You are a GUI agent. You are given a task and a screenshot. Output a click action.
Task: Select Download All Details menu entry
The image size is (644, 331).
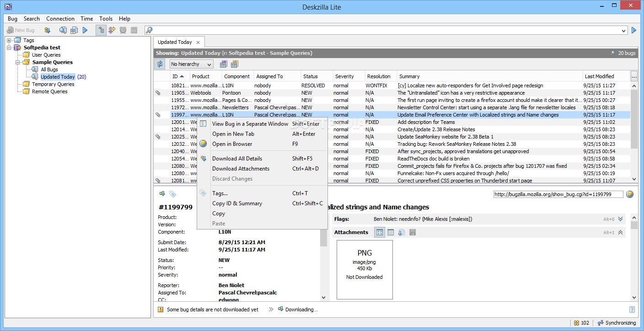(237, 159)
